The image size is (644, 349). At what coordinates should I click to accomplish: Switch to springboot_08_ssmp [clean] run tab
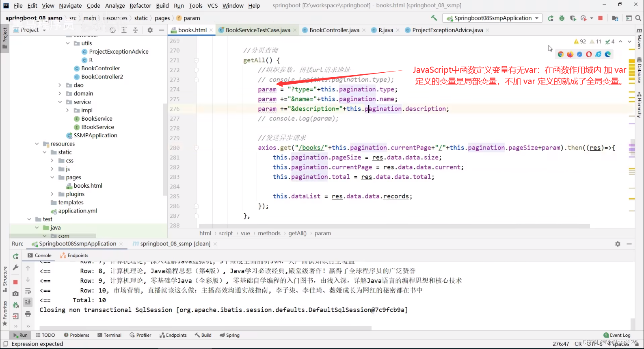[x=175, y=244]
